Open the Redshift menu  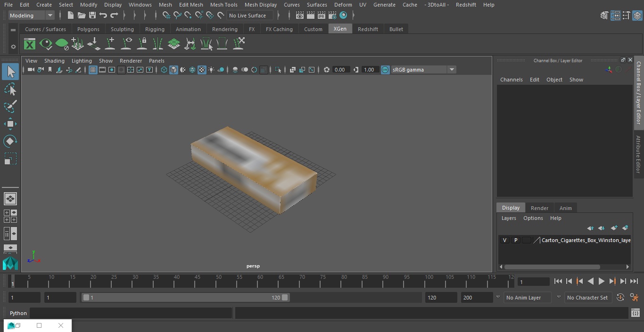(466, 5)
